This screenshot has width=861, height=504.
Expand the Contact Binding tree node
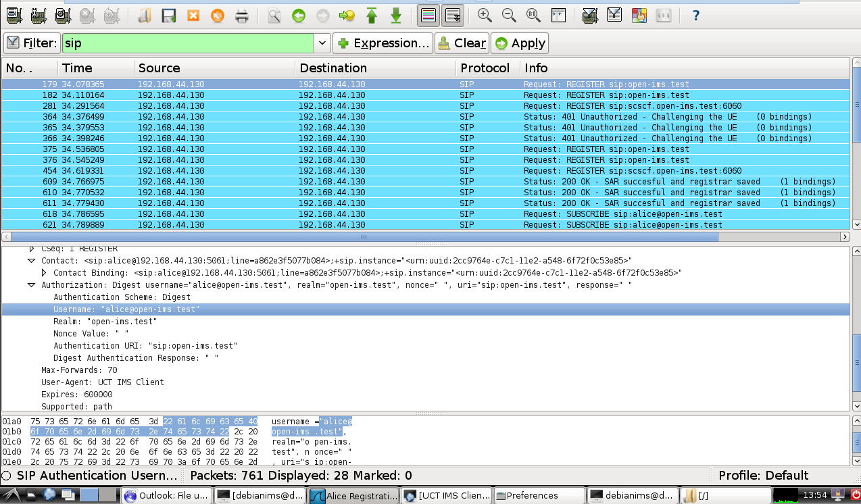(44, 273)
